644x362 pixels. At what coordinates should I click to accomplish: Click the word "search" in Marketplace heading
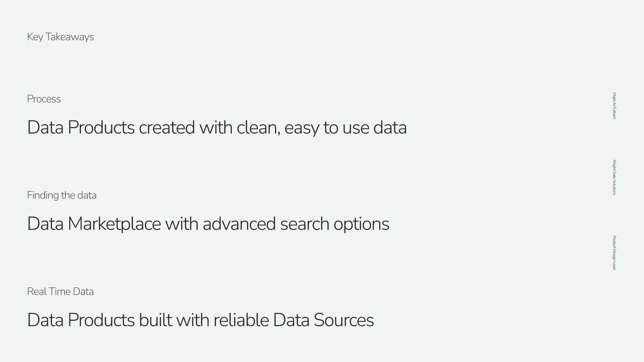pos(305,224)
